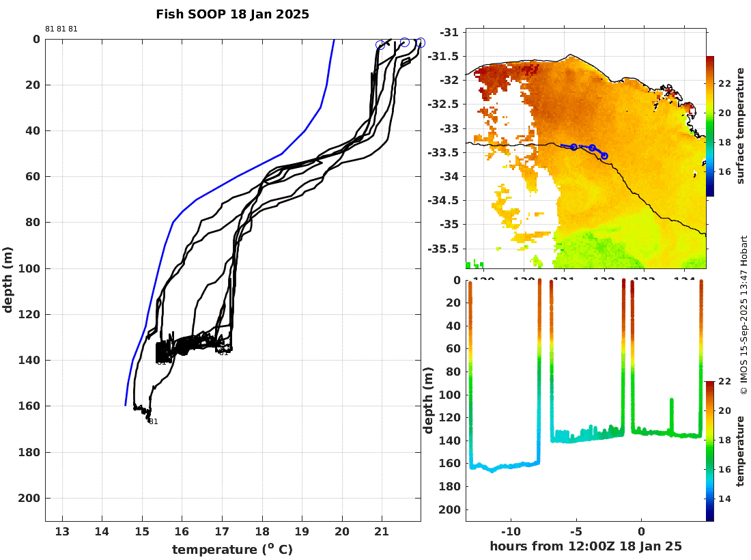This screenshot has height=560, width=751.
Task: Click the '81' label at the deepest profile end
Action: click(x=153, y=421)
